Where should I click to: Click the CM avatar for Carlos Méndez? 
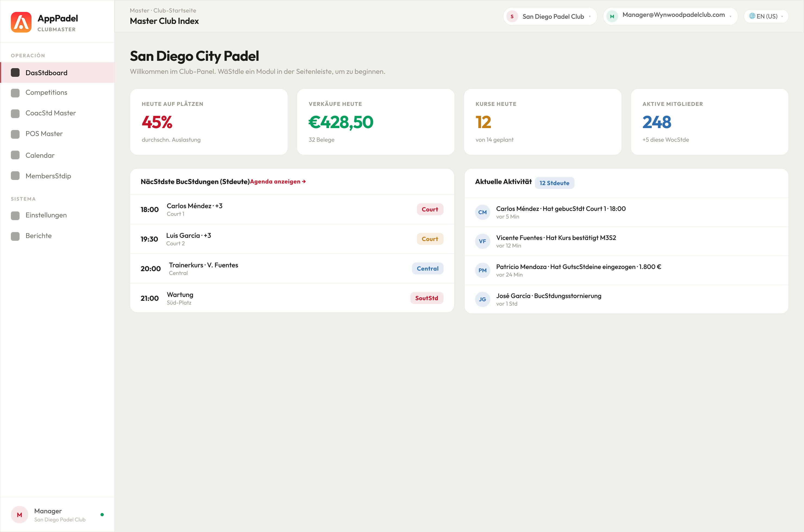point(482,212)
